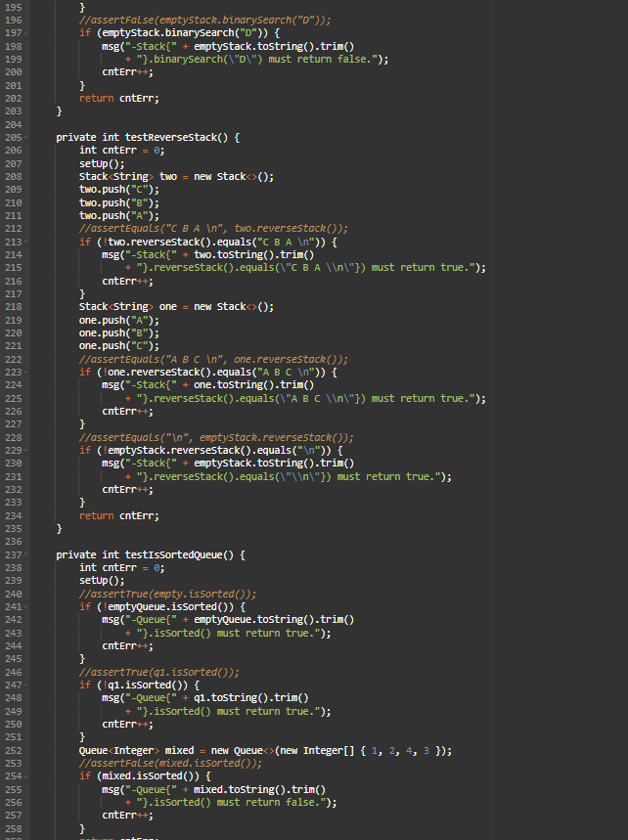Click 'cntErr++;' on line 232

click(127, 490)
